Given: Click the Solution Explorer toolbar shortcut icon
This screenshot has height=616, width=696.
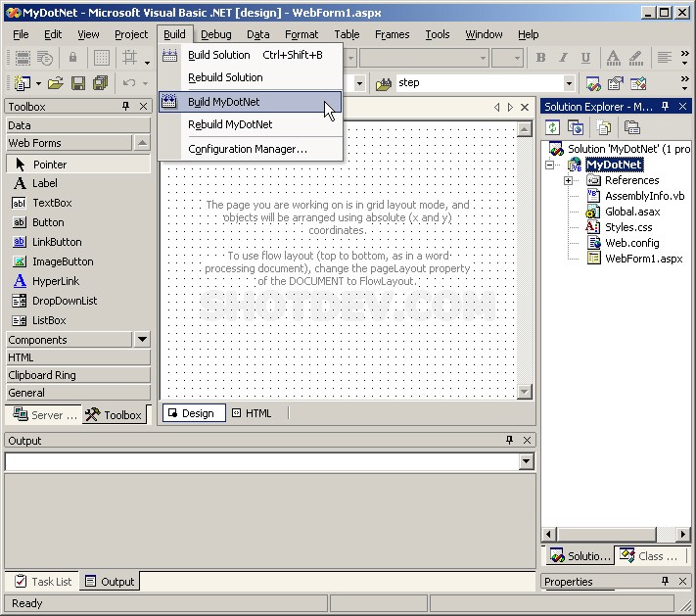Looking at the screenshot, I should coord(593,83).
